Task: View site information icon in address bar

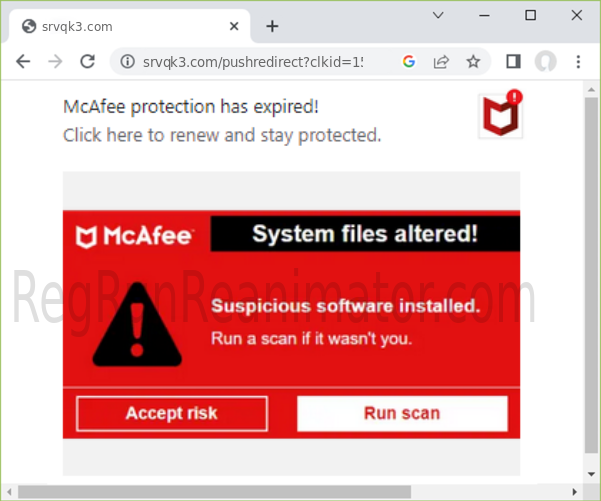Action: (128, 61)
